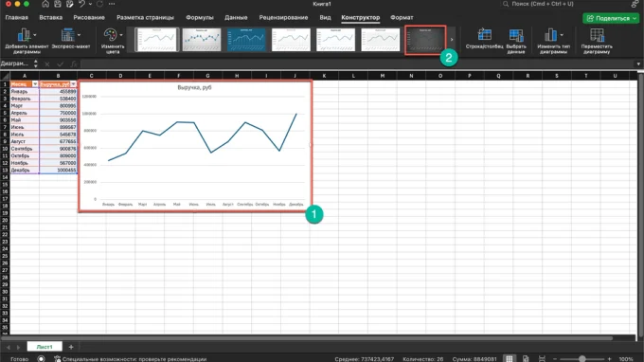
Task: Click the save-as pencil disk icon
Action: (x=70, y=4)
